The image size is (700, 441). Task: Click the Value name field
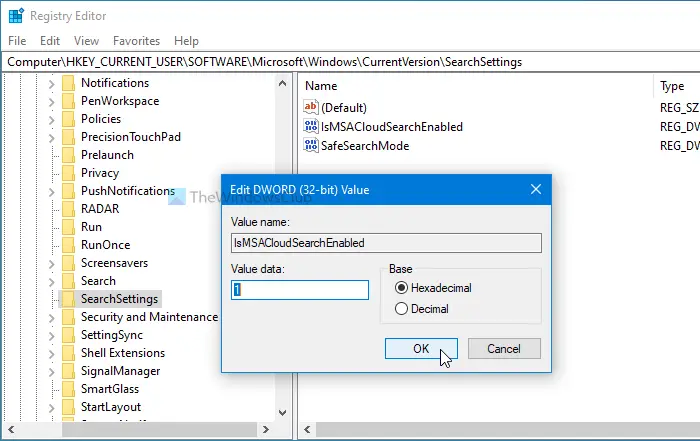pos(386,243)
